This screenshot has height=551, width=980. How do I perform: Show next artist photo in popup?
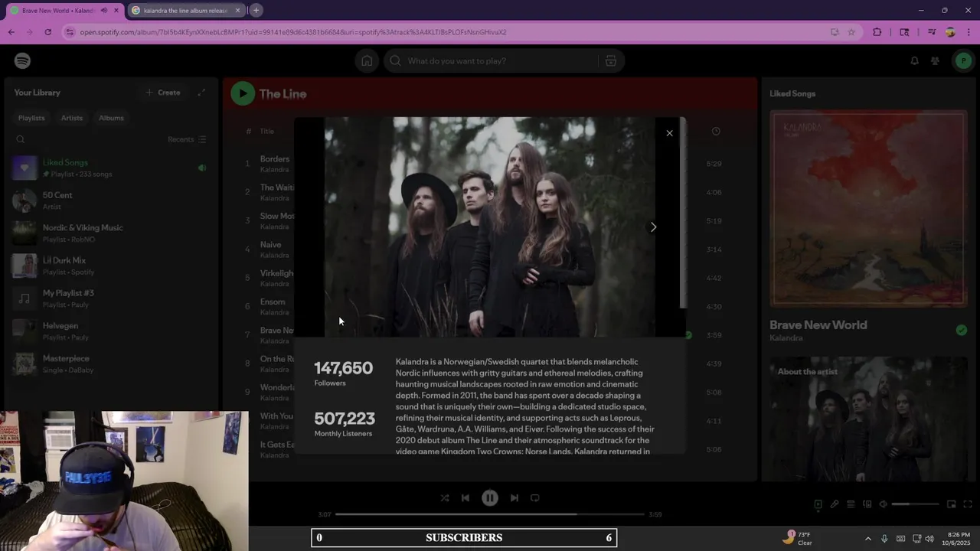pyautogui.click(x=653, y=227)
